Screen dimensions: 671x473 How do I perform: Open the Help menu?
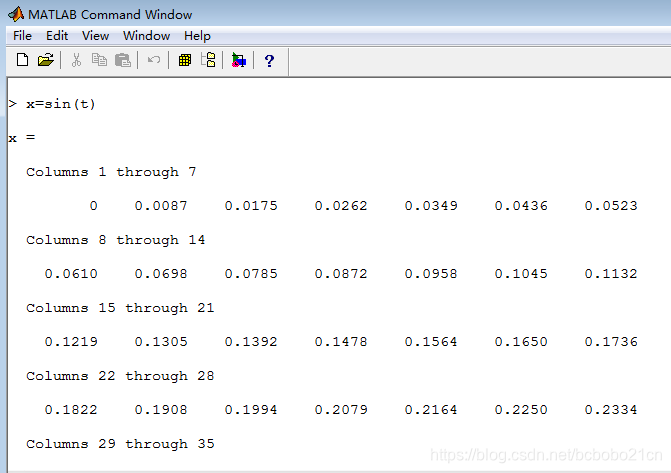pos(197,36)
